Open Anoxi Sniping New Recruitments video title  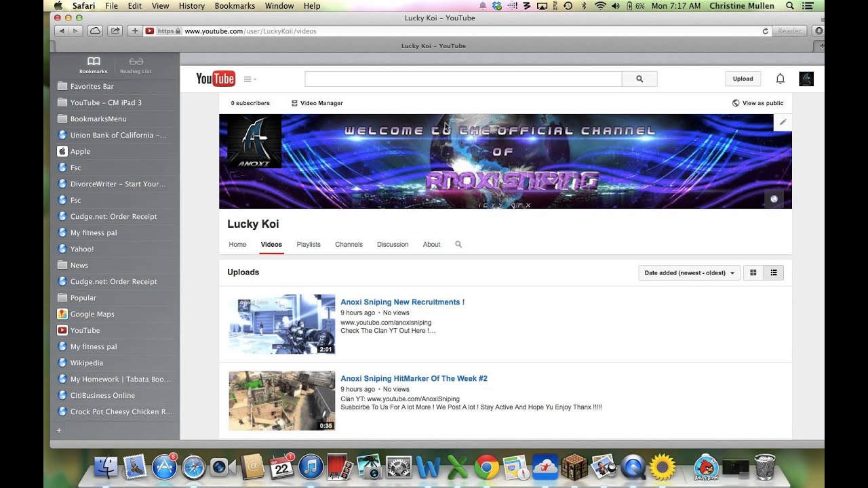[402, 302]
